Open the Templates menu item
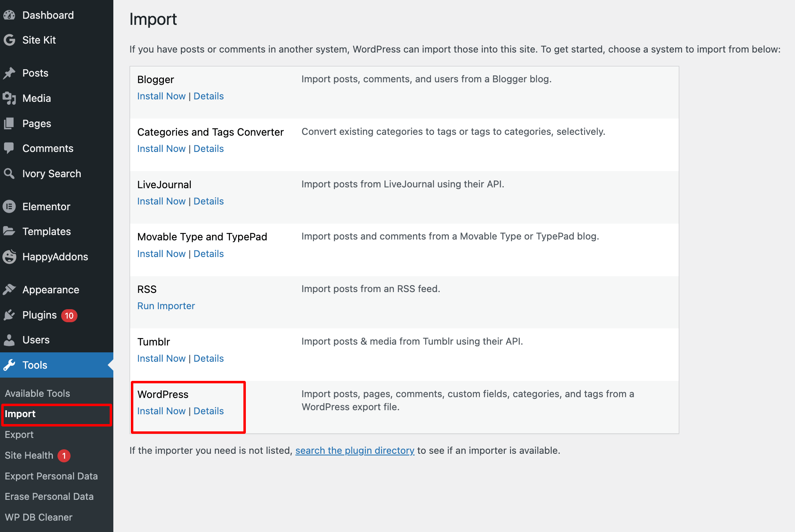Image resolution: width=795 pixels, height=532 pixels. click(x=46, y=232)
